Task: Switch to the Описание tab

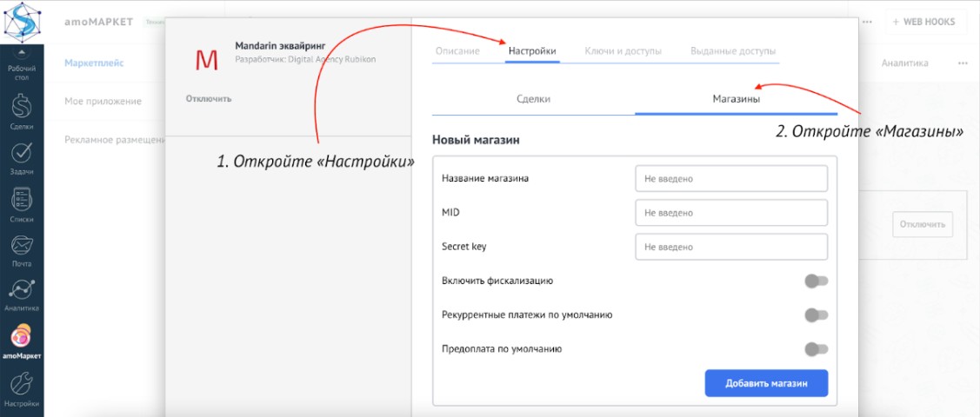Action: [457, 51]
